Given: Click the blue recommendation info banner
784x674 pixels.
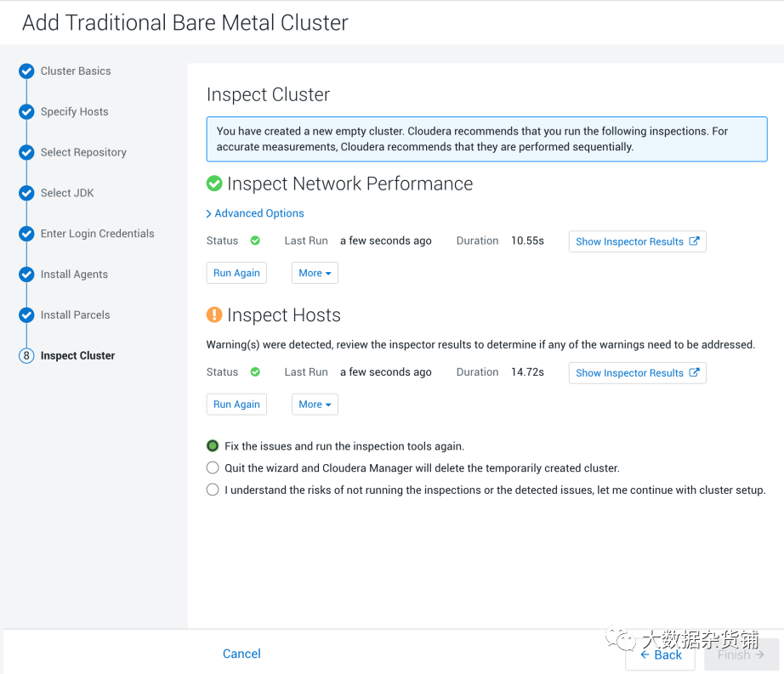Looking at the screenshot, I should 487,139.
